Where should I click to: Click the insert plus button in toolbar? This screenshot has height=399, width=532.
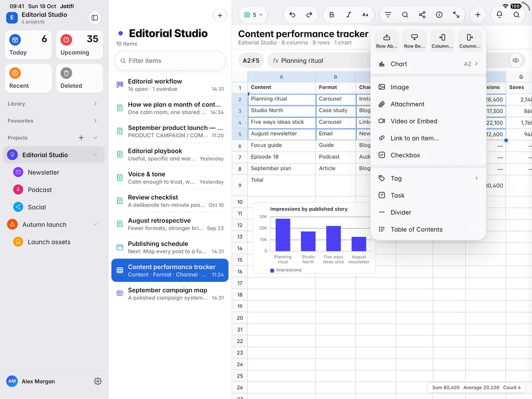point(477,15)
